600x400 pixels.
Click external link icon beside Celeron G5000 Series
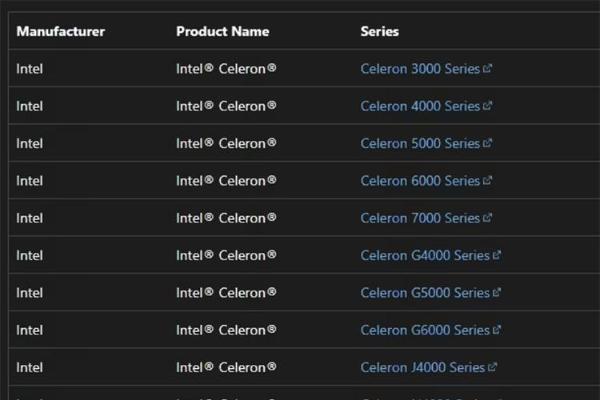coord(497,293)
